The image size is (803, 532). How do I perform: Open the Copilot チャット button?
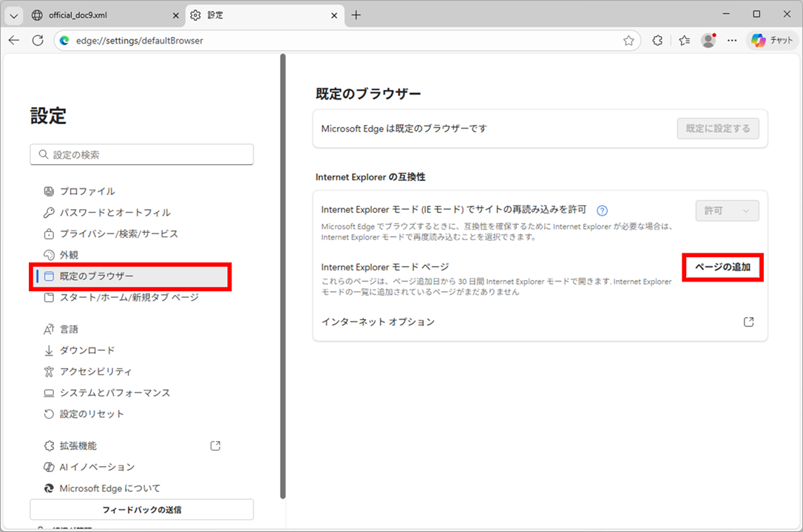[772, 41]
